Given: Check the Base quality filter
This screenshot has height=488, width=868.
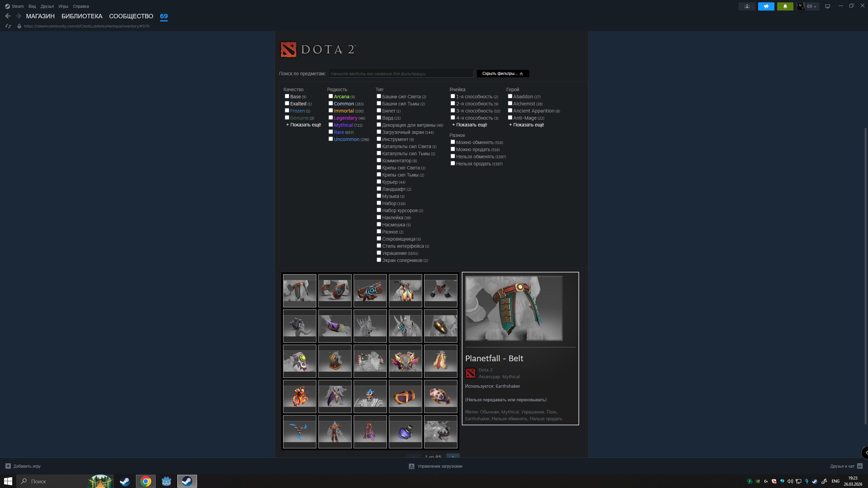Looking at the screenshot, I should (287, 96).
